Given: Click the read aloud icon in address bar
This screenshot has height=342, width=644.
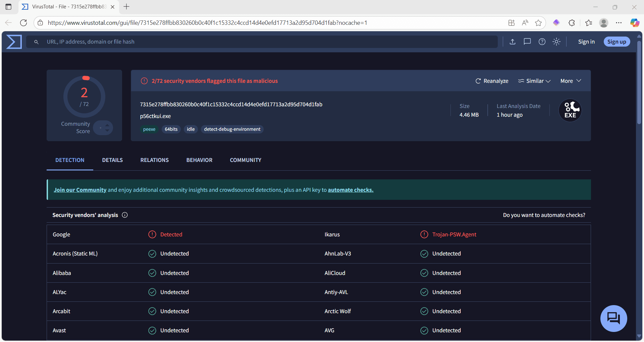Looking at the screenshot, I should click(525, 23).
